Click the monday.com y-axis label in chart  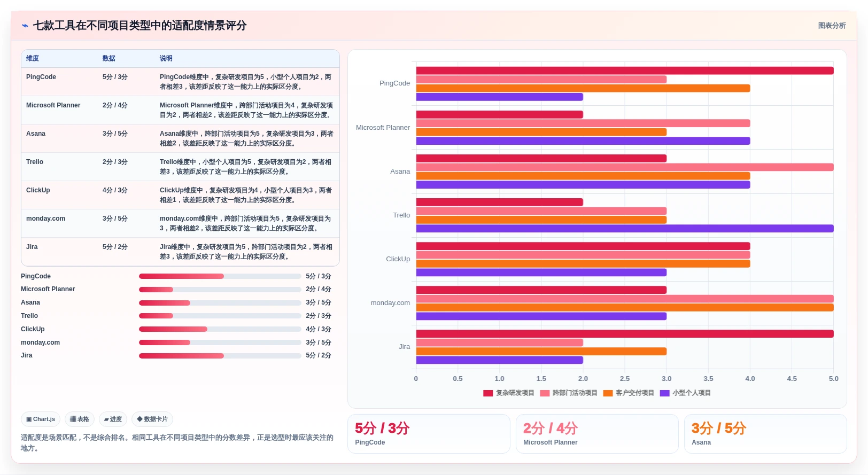390,303
